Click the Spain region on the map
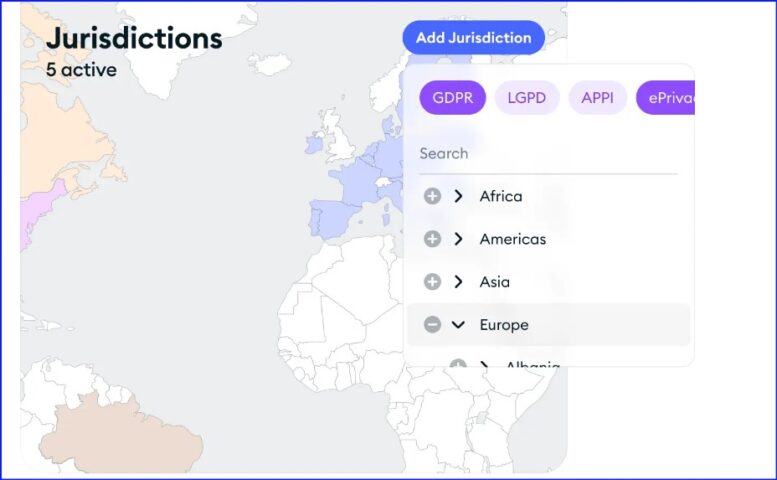This screenshot has height=480, width=777. pyautogui.click(x=332, y=218)
